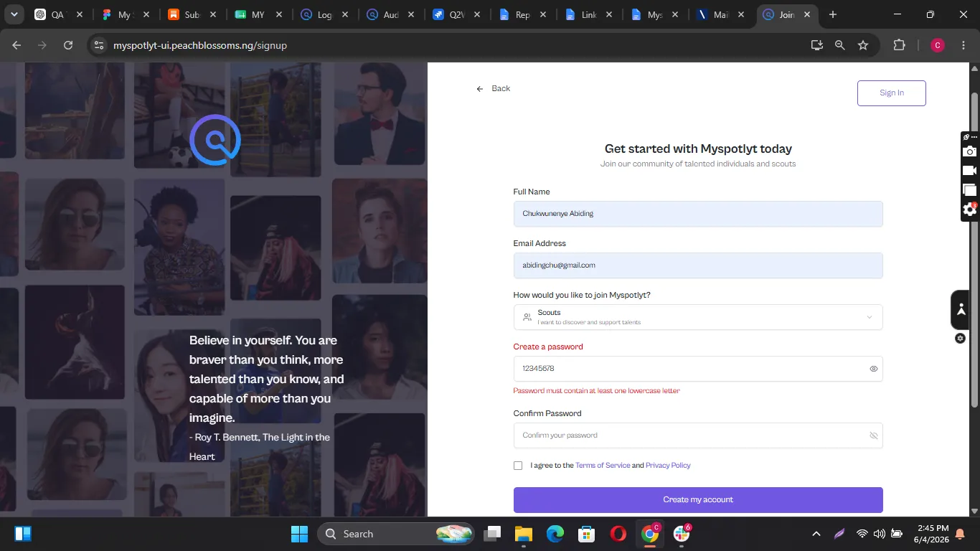Show hidden icons in system tray

(x=816, y=534)
